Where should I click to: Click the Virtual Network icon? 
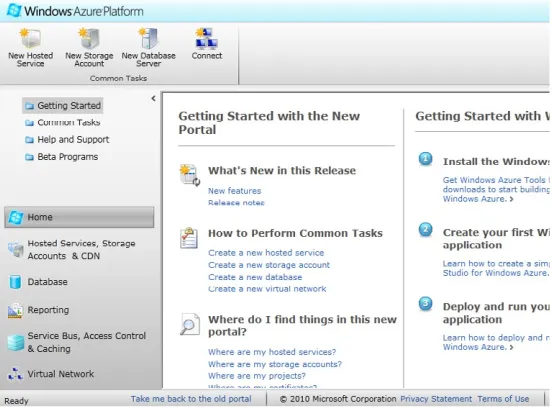pyautogui.click(x=15, y=374)
